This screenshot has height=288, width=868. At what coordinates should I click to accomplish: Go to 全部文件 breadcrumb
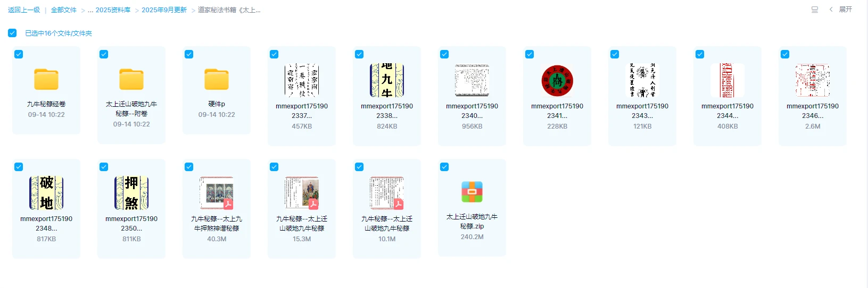coord(64,10)
